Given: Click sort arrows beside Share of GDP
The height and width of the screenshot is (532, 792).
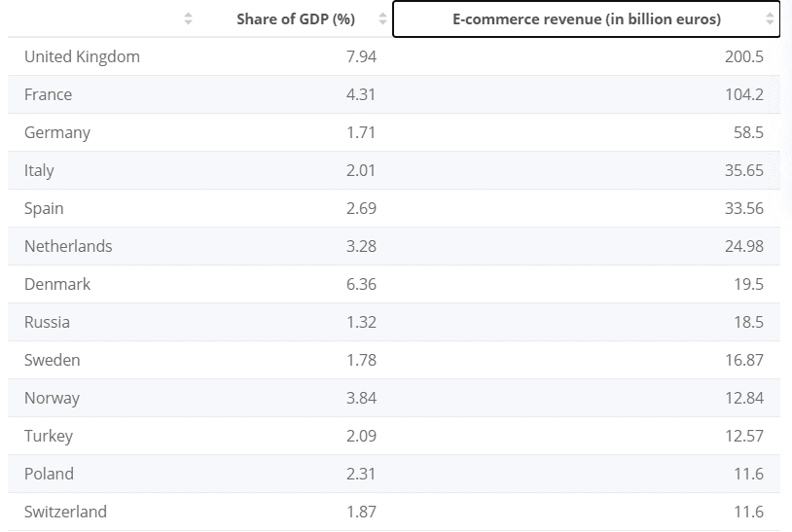Looking at the screenshot, I should click(x=382, y=18).
